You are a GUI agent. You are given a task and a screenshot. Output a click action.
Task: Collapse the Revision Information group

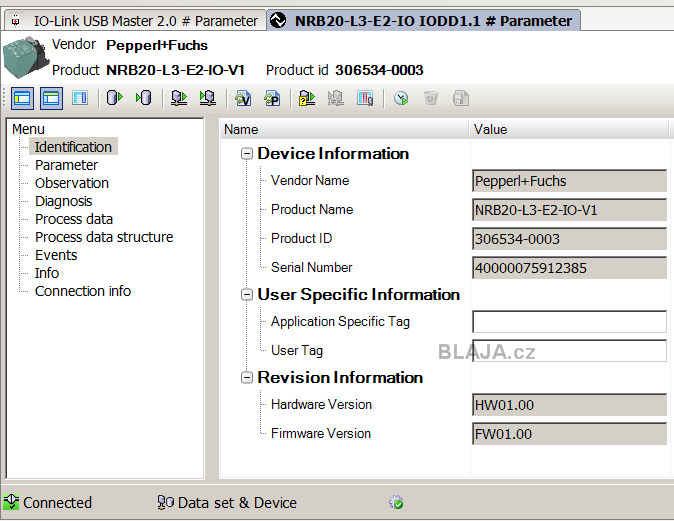click(247, 377)
